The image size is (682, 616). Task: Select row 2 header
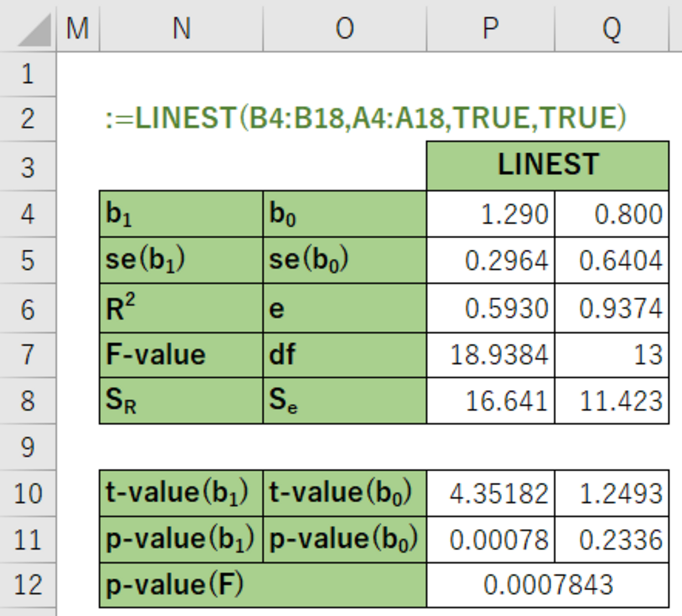pos(28,119)
